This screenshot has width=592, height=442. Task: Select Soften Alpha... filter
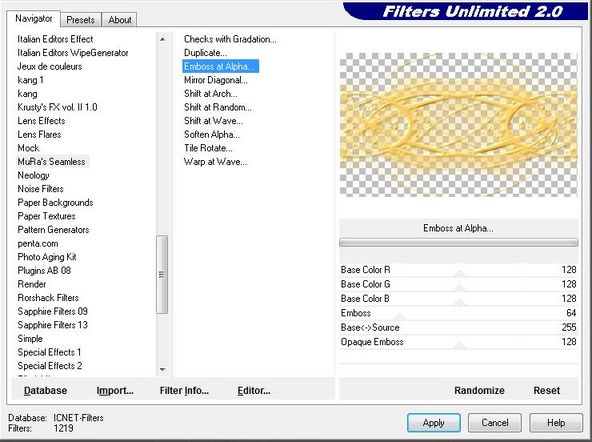point(211,134)
